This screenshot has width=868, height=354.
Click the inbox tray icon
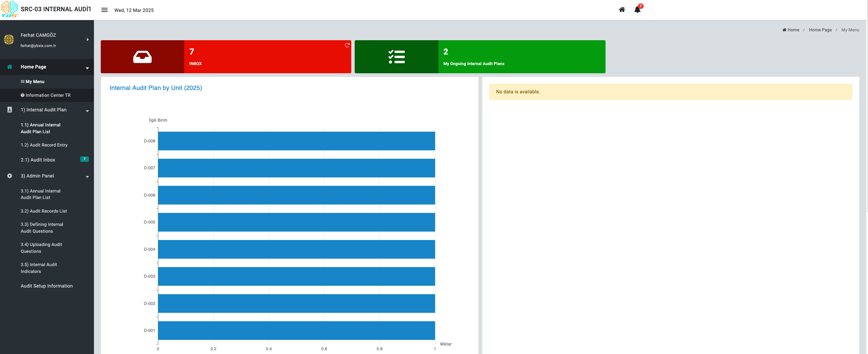click(142, 57)
